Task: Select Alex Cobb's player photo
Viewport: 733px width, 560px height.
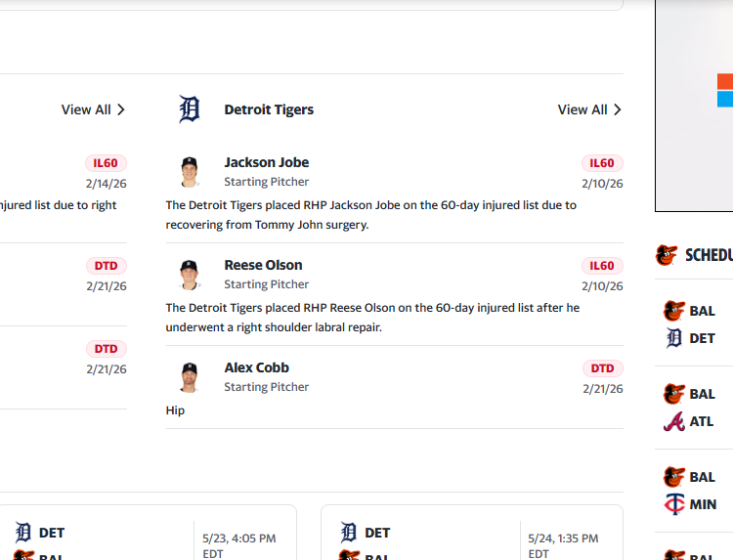Action: coord(190,377)
